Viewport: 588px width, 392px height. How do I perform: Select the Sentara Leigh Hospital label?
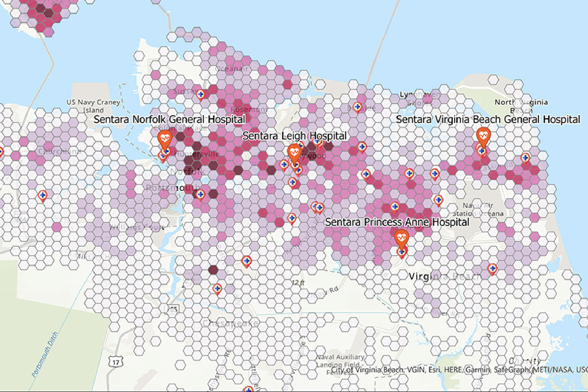(x=294, y=136)
